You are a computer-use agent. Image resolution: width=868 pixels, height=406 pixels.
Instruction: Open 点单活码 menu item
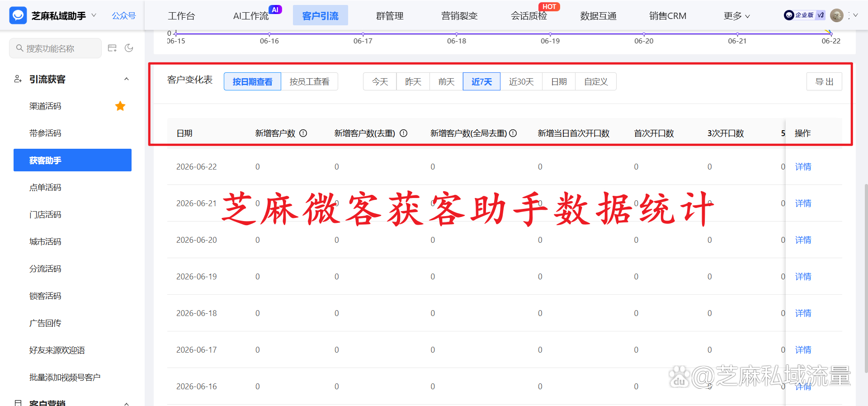click(45, 188)
